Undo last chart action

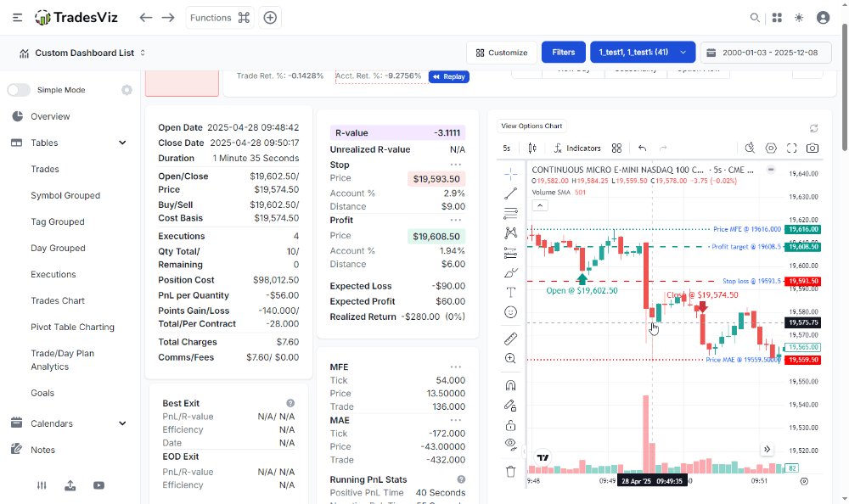point(642,148)
